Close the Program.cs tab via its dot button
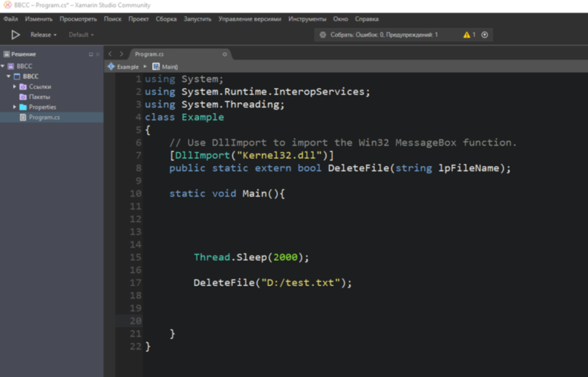Viewport: 588px width, 377px height. pos(225,54)
